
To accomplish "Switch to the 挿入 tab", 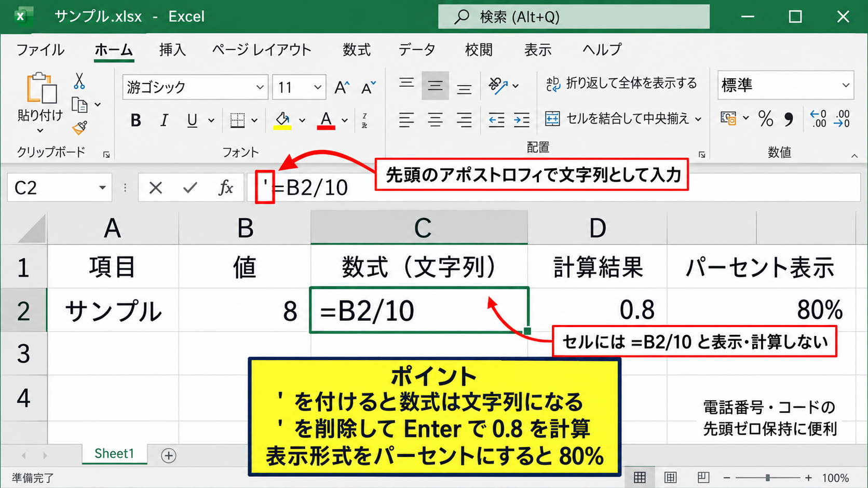I will [172, 50].
